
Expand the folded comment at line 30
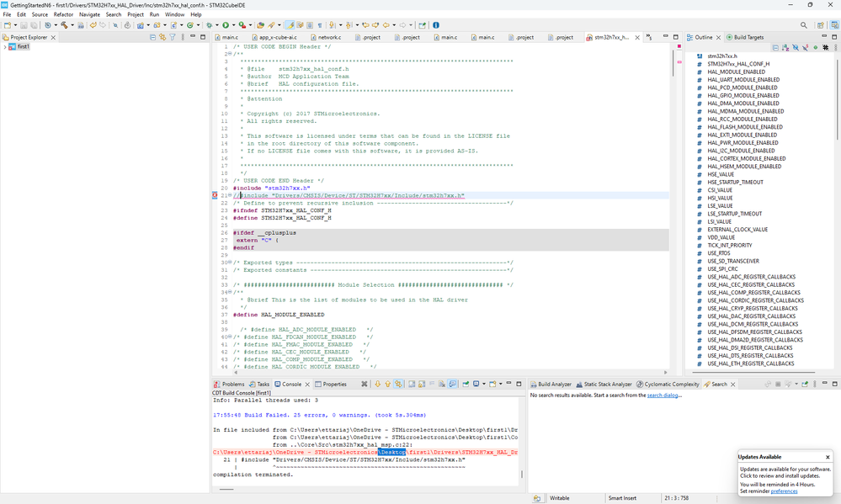[232, 263]
